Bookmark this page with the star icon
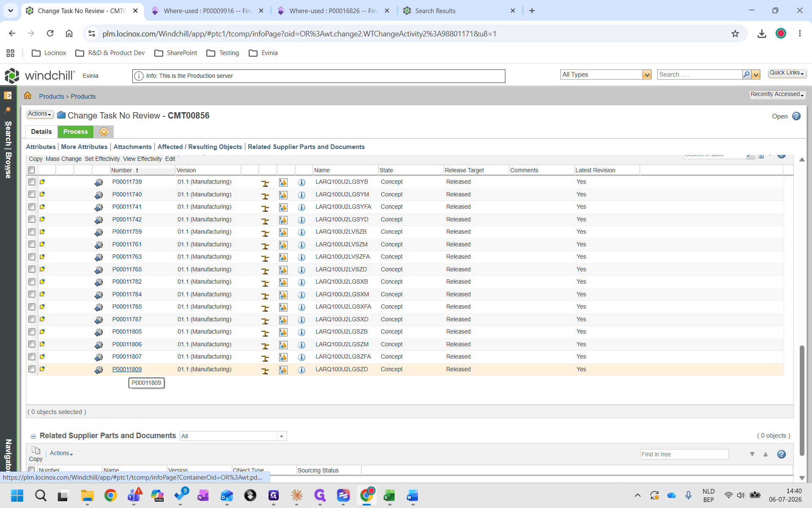The image size is (812, 508). 735,33
